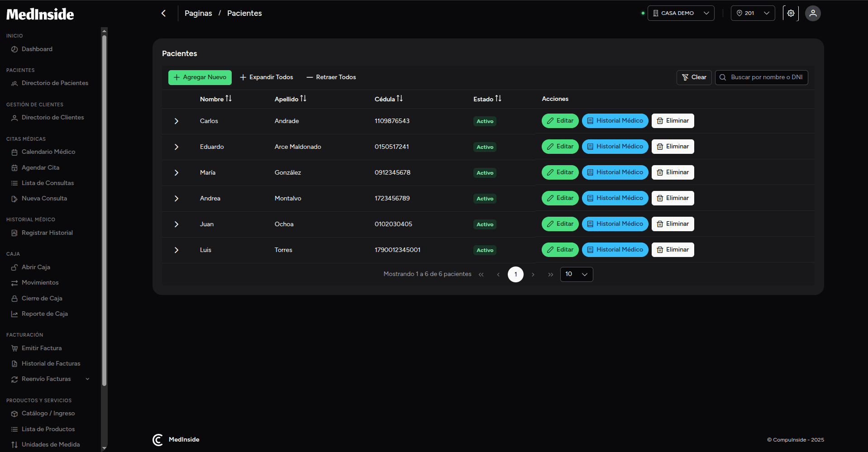
Task: Clear the table filters
Action: (x=694, y=77)
